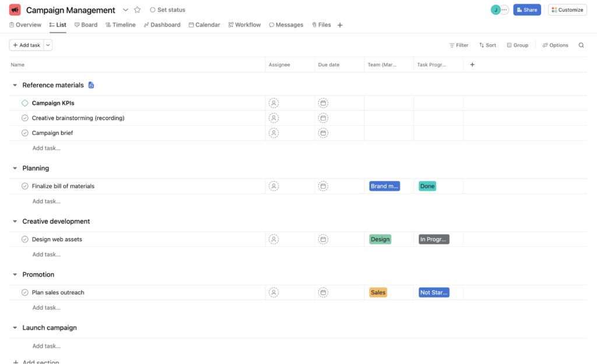Set due date for Plan sales outreach
The height and width of the screenshot is (364, 597).
tap(323, 292)
